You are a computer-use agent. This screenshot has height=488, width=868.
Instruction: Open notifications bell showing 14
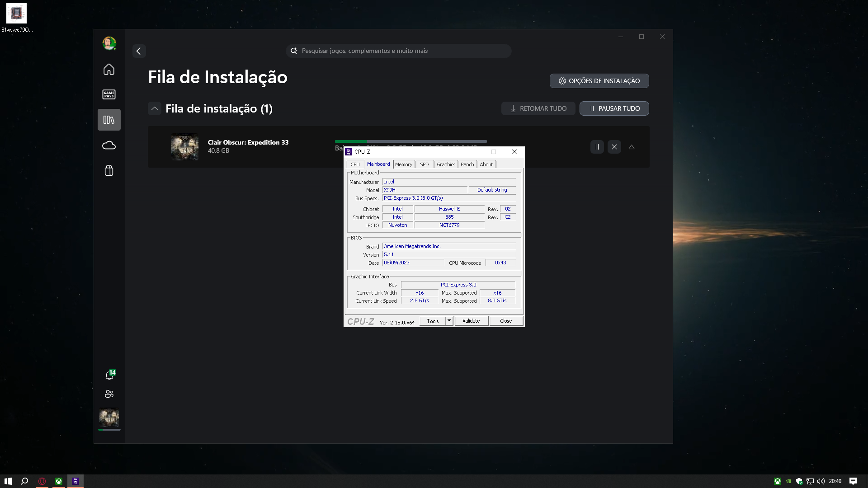tap(109, 375)
